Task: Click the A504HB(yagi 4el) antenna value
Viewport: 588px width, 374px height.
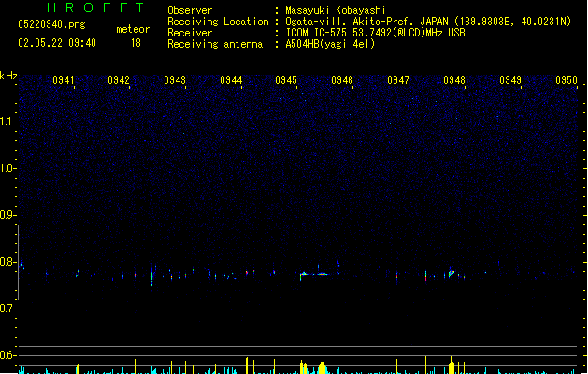Action: point(330,44)
